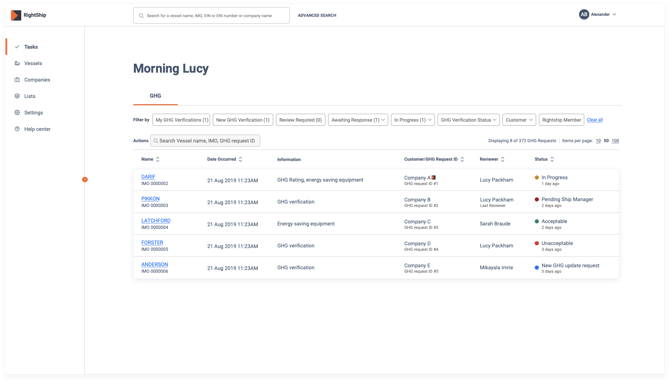
Task: Open Vessels in sidebar
Action: (x=33, y=63)
